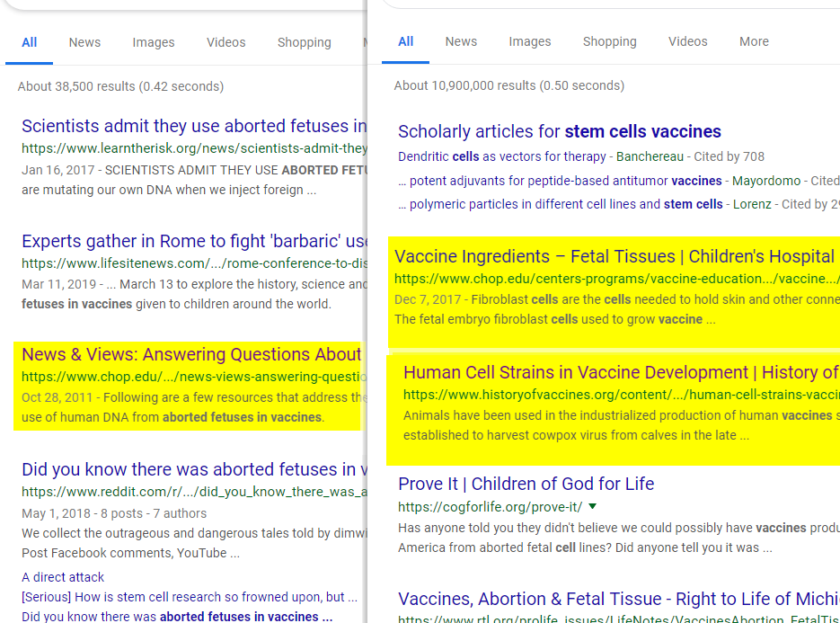Open the Reddit 'Did you know' result title
840x623 pixels.
[194, 469]
